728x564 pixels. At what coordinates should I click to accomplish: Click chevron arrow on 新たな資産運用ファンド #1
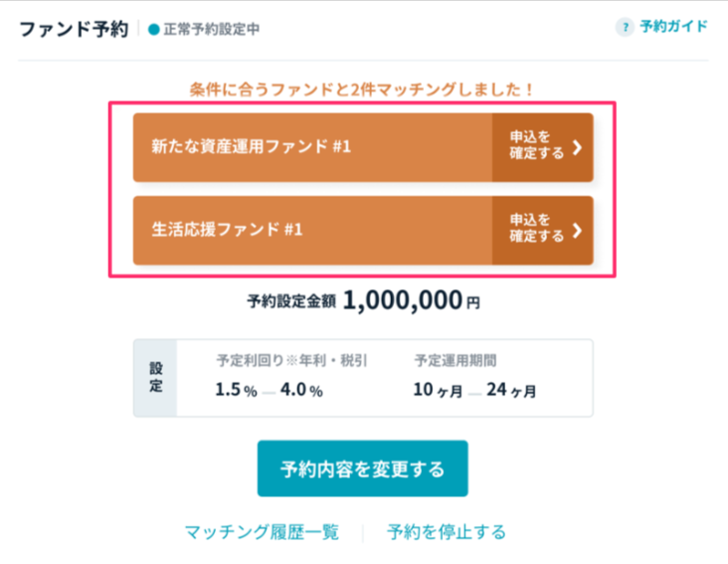578,147
